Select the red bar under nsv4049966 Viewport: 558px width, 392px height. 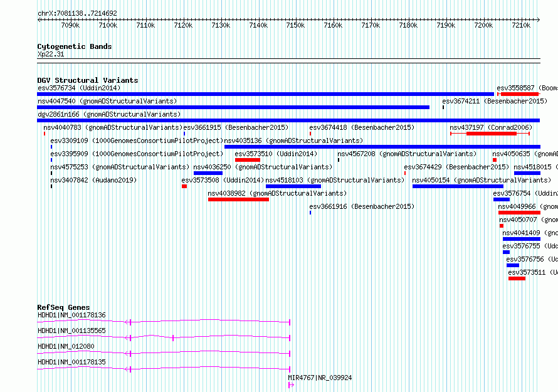point(519,213)
